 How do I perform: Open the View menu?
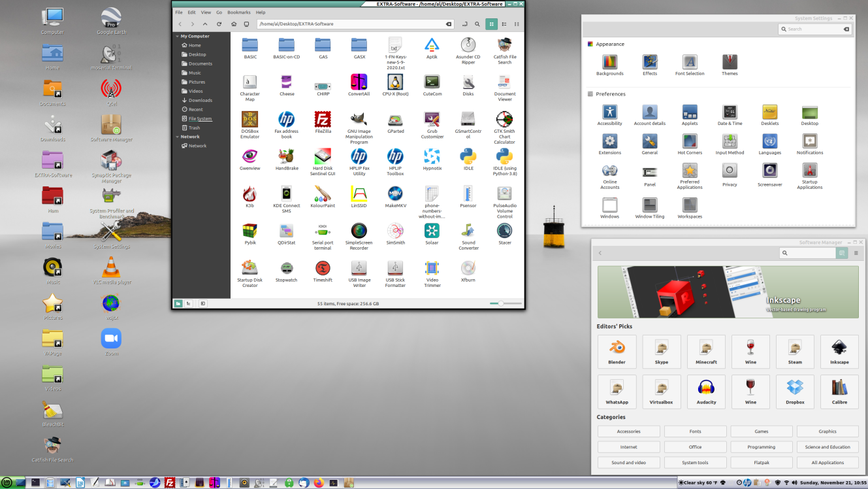pyautogui.click(x=206, y=12)
